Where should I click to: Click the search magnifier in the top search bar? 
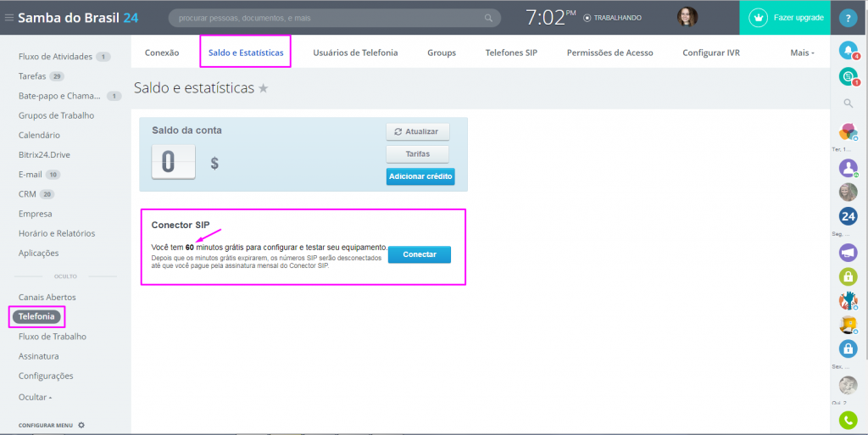point(488,19)
